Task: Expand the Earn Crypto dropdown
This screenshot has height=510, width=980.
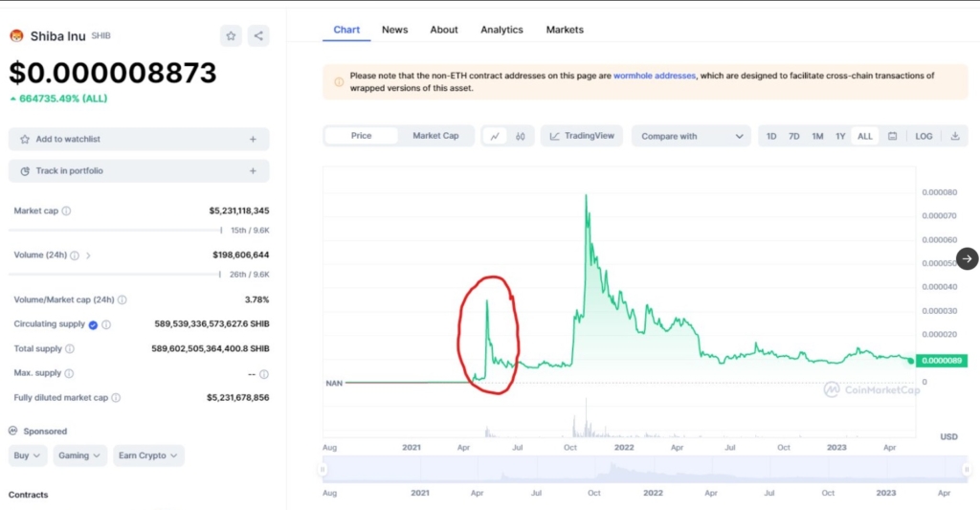Action: click(147, 455)
